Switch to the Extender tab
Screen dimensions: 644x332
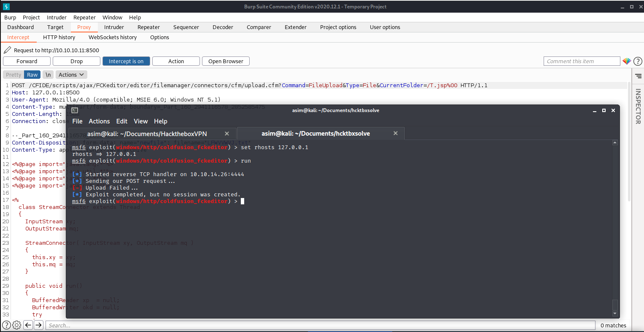(x=296, y=27)
